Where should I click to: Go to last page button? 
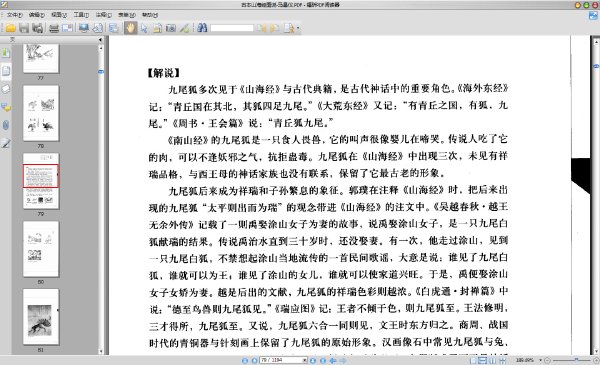[x=323, y=360]
